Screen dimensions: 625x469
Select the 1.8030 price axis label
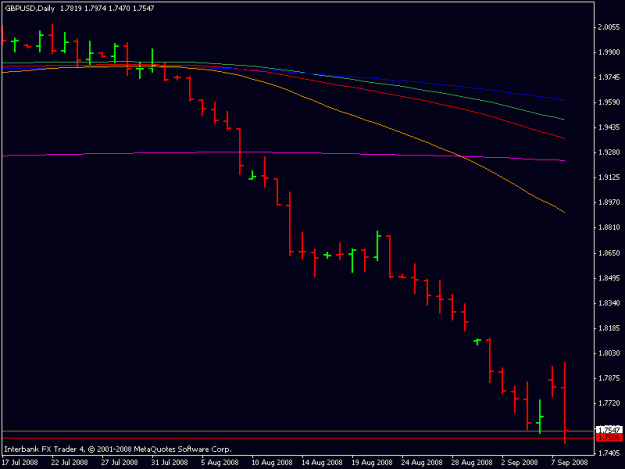tap(609, 353)
